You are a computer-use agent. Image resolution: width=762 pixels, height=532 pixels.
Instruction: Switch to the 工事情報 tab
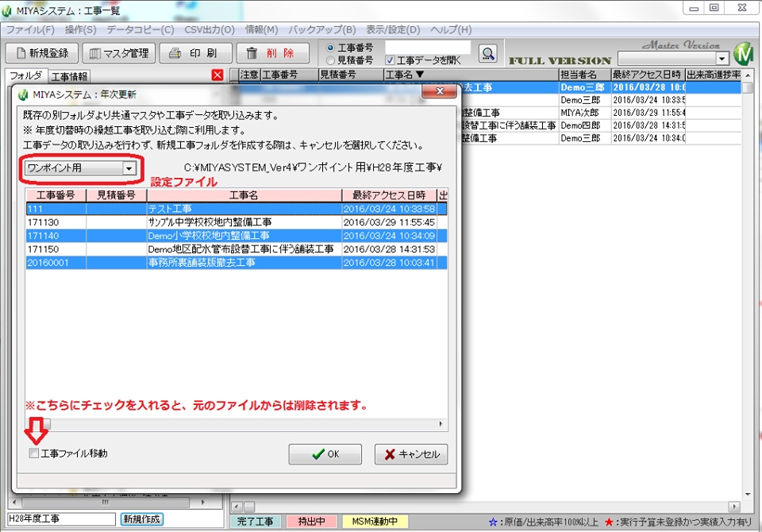(70, 77)
